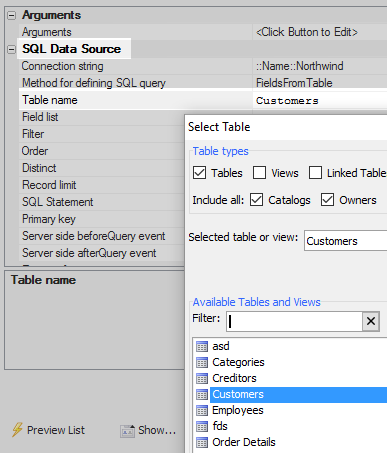Select Server side afterQuery event
The height and width of the screenshot is (453, 387).
(89, 253)
